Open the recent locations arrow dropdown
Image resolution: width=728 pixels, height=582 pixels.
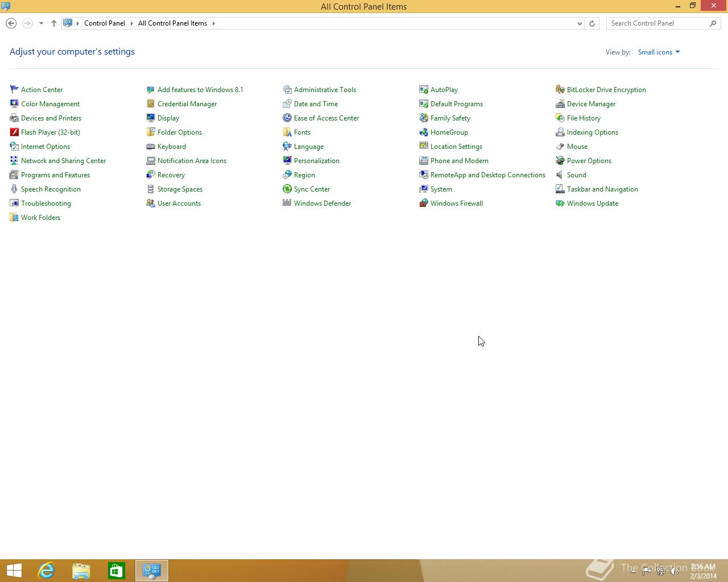[41, 23]
